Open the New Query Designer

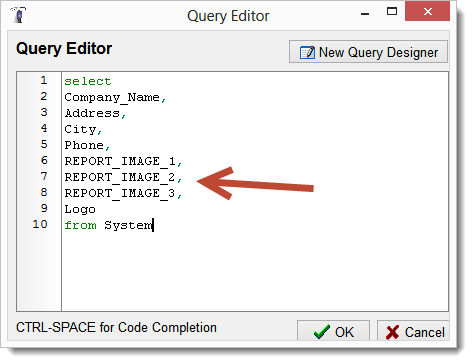[368, 52]
